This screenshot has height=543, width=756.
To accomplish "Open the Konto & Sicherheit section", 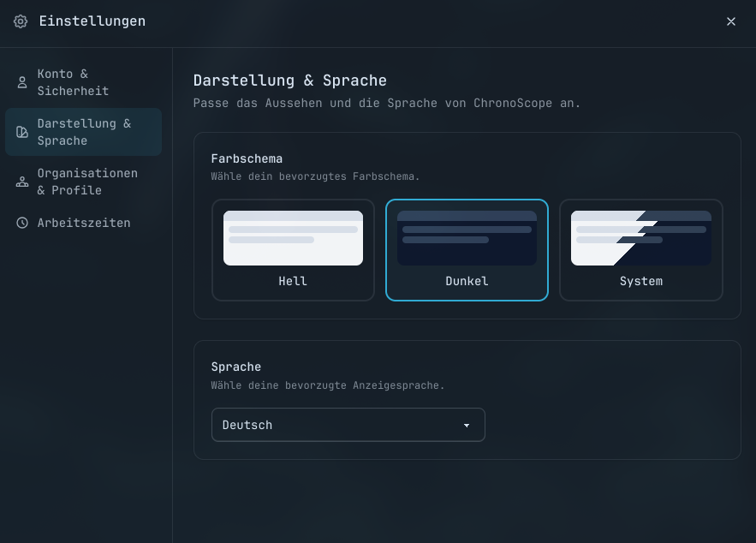I will coord(83,82).
